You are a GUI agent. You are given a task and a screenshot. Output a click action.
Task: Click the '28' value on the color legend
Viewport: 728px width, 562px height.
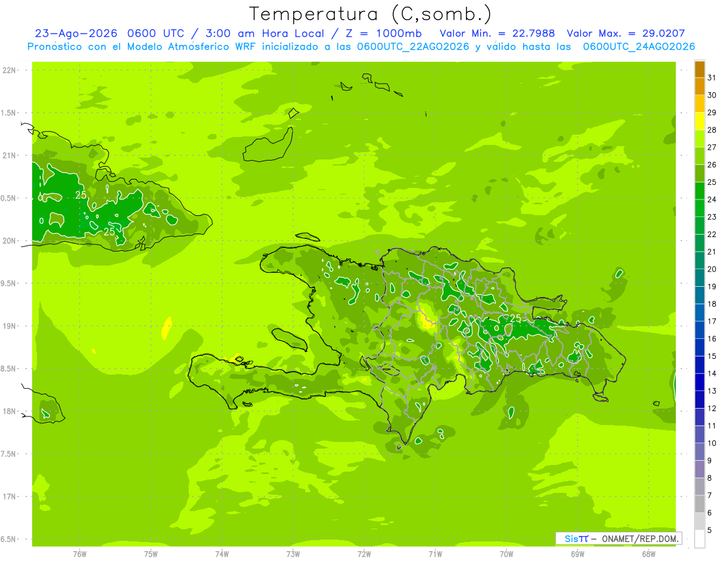pyautogui.click(x=712, y=130)
